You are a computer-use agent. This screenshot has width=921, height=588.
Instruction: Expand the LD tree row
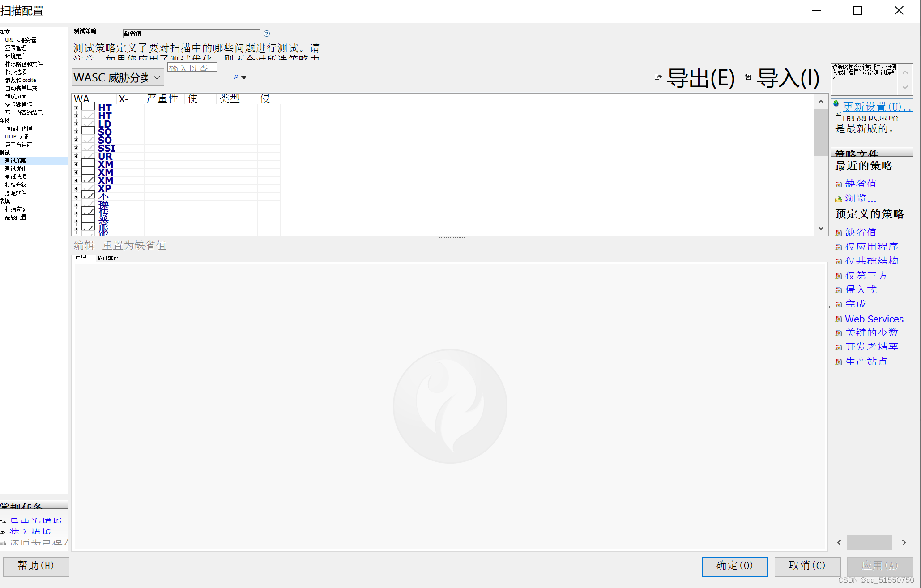(x=77, y=124)
